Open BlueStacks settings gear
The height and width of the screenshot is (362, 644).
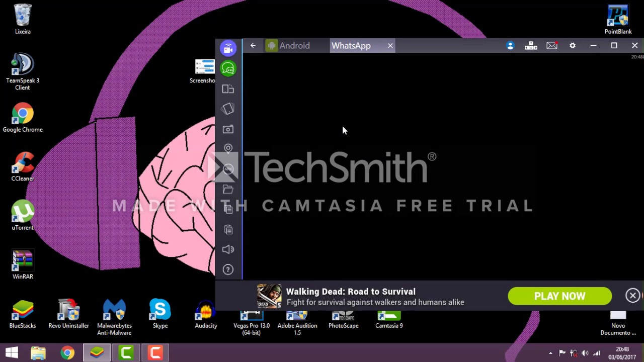[573, 46]
